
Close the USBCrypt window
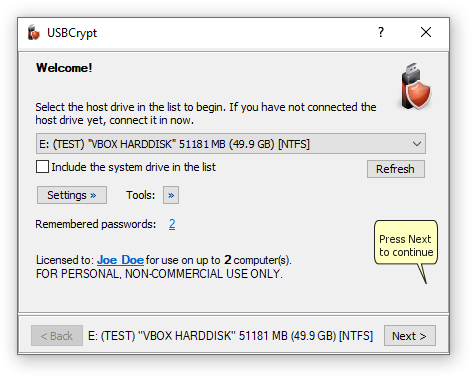pos(426,32)
